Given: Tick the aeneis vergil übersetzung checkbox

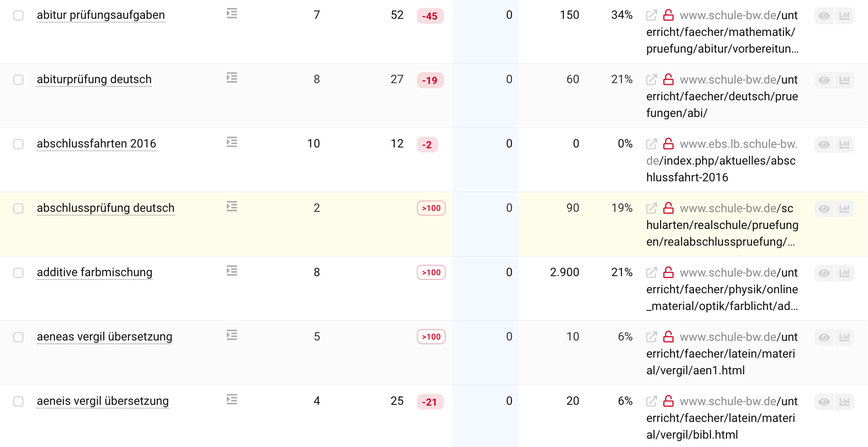Looking at the screenshot, I should tap(18, 401).
